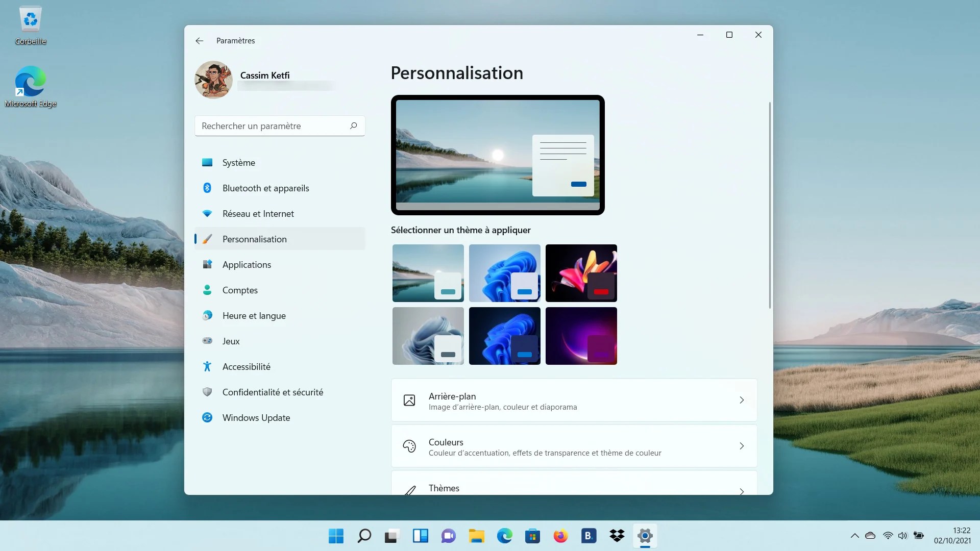
Task: Click the back arrow in Paramètres
Action: 199,41
